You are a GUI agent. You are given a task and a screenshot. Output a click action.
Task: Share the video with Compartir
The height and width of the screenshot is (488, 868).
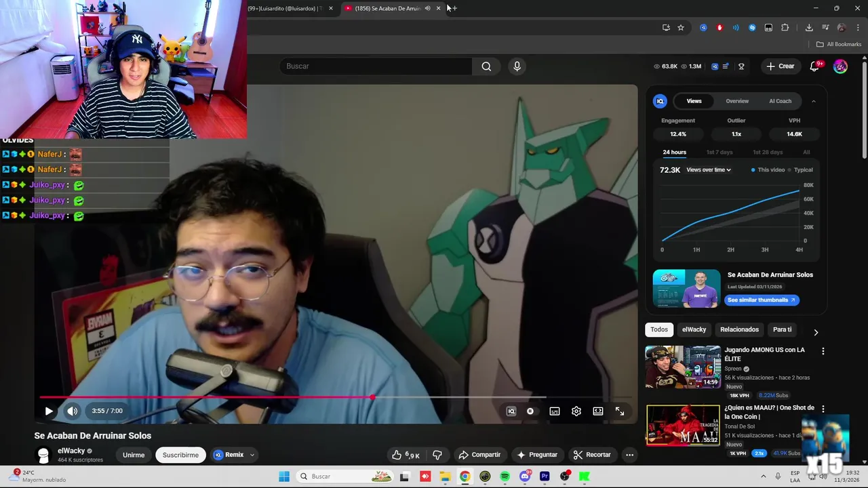pyautogui.click(x=479, y=455)
